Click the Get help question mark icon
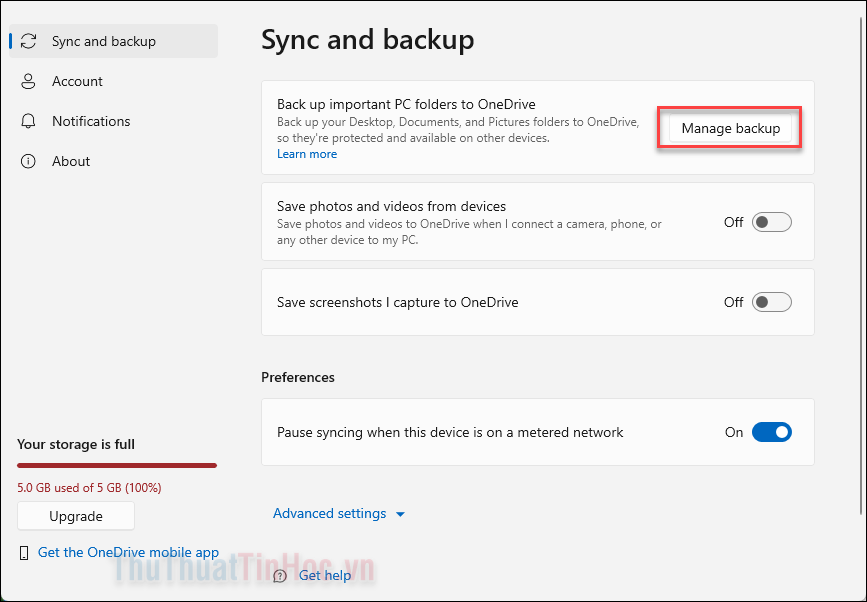Screen dimensions: 867x602 (280, 575)
